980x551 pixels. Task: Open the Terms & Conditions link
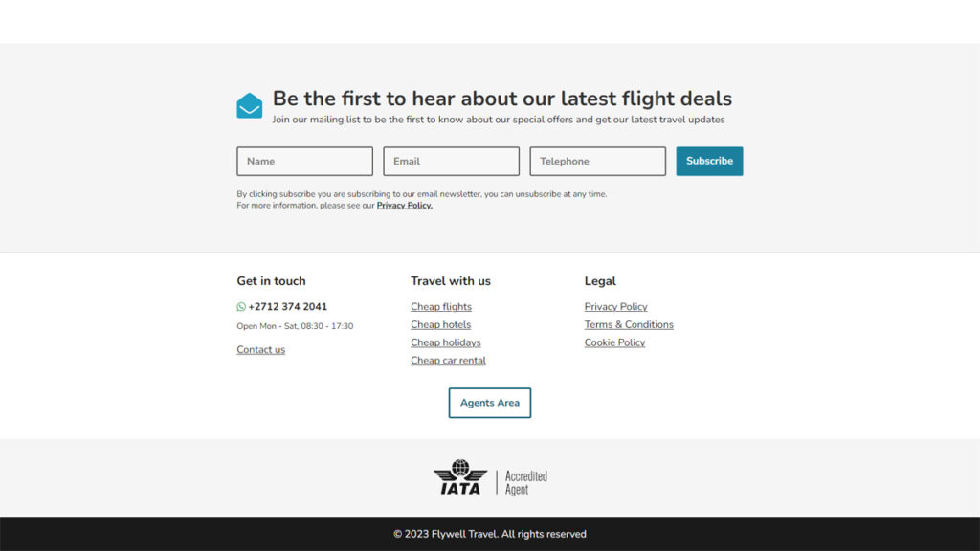click(x=629, y=325)
